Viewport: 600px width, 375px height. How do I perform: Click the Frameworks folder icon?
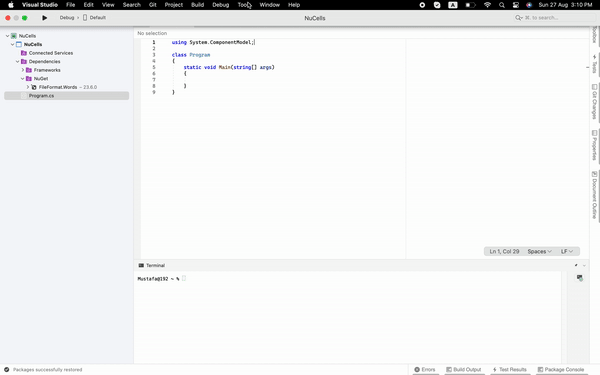point(29,70)
